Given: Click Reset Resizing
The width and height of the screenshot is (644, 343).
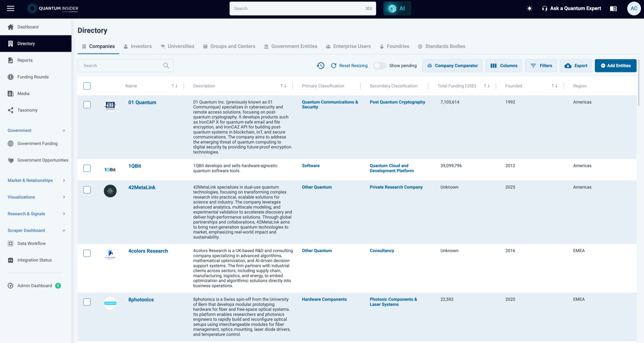Looking at the screenshot, I should tap(349, 66).
